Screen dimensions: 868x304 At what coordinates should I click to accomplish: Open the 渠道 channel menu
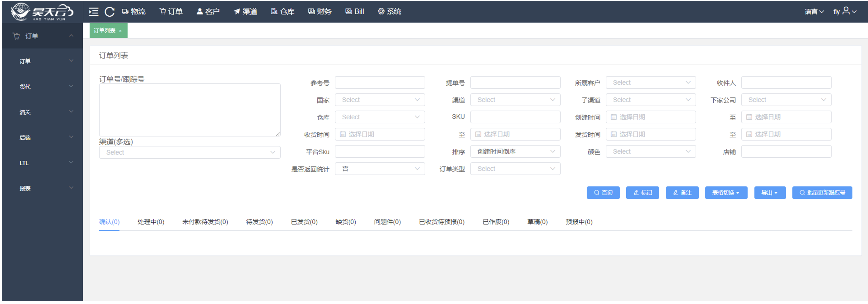[x=246, y=11]
